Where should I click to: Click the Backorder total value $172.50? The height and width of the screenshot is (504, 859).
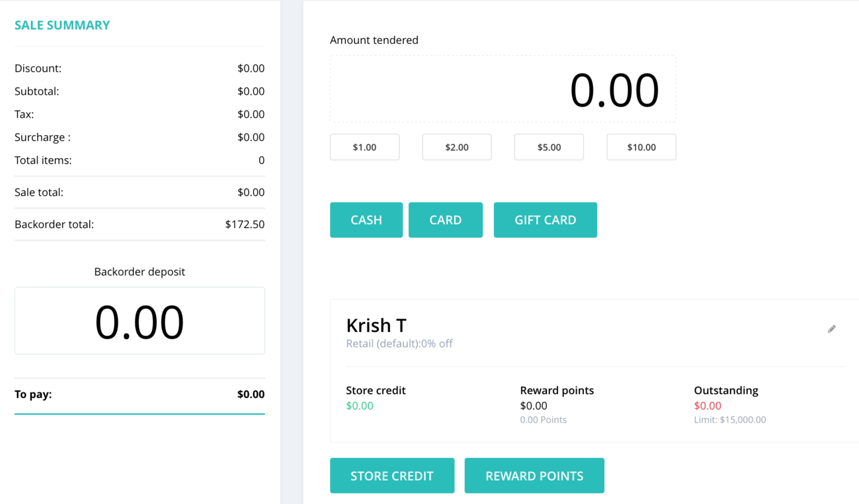pyautogui.click(x=245, y=224)
